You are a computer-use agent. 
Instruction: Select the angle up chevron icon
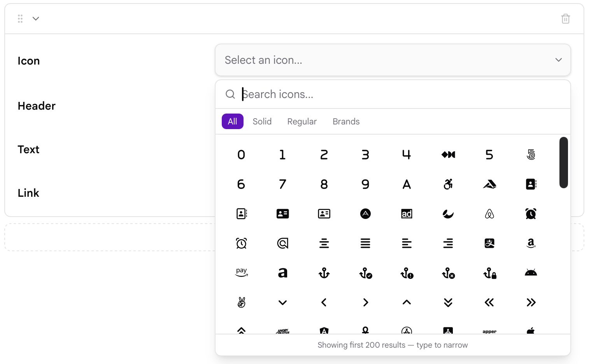pos(407,302)
